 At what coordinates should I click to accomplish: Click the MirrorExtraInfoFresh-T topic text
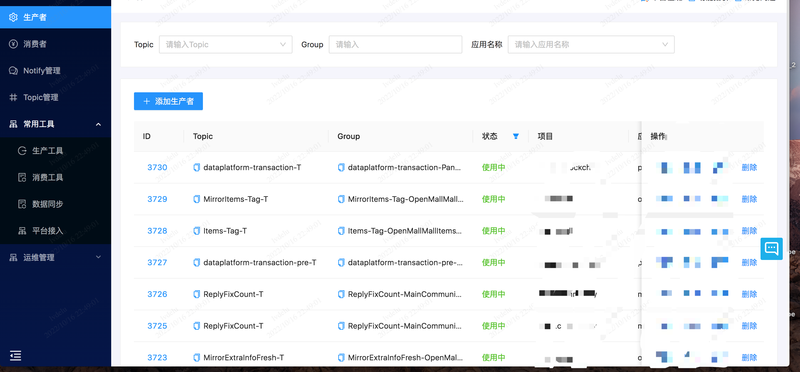(244, 358)
